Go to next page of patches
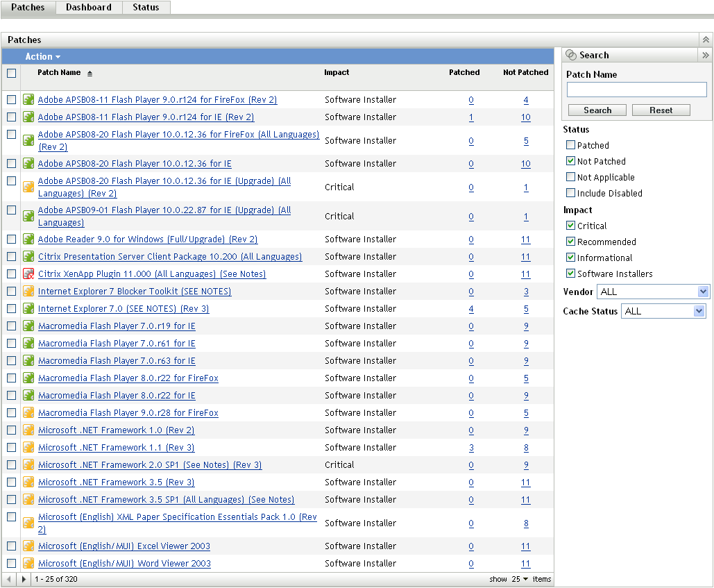714x588 pixels. [24, 580]
